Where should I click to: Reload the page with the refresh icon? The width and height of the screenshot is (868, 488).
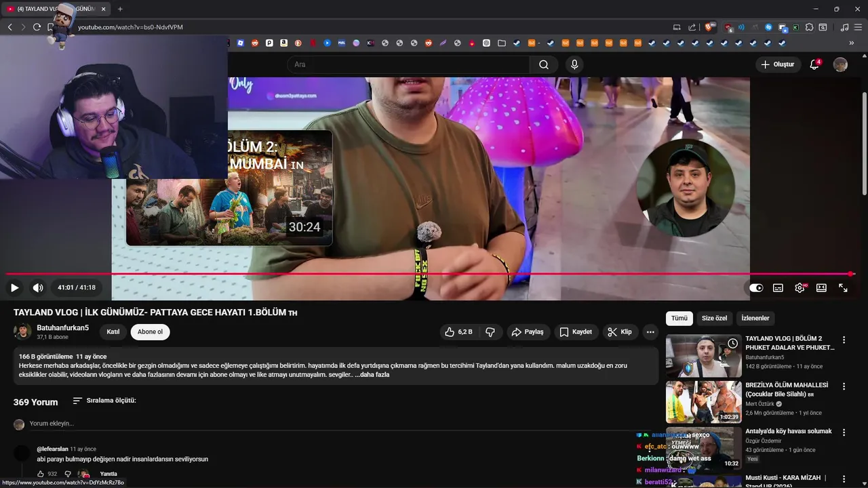[x=37, y=27]
